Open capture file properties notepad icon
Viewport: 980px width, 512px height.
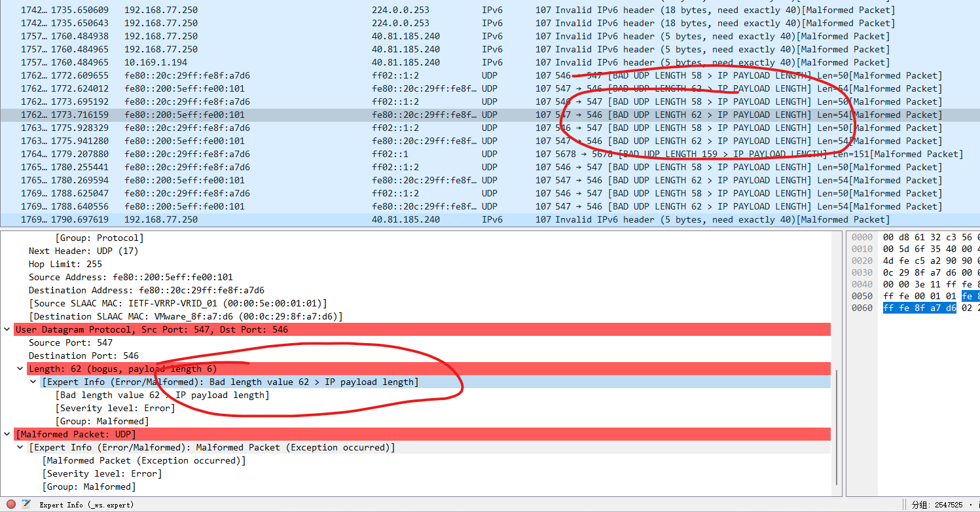26,504
